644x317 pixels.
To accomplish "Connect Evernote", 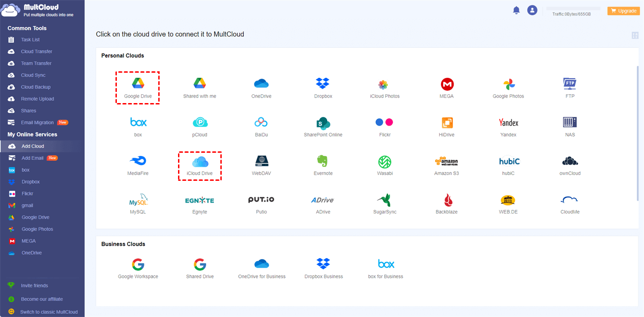I will click(x=323, y=165).
